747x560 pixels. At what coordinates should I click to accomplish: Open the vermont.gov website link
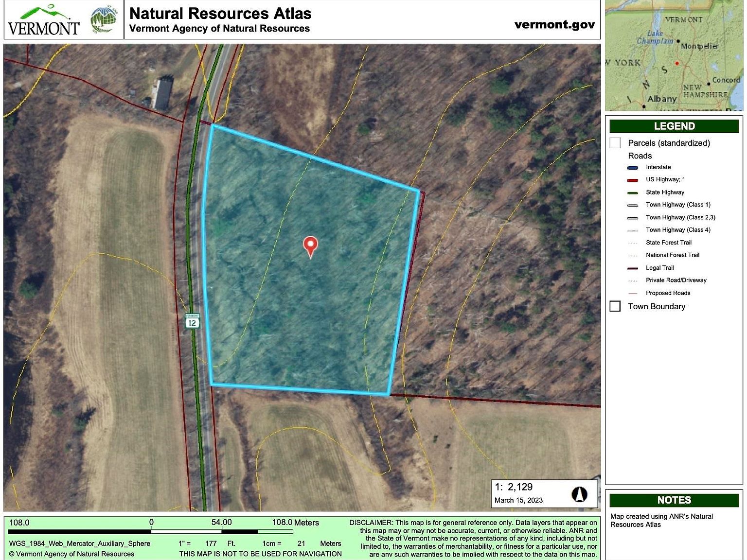554,24
